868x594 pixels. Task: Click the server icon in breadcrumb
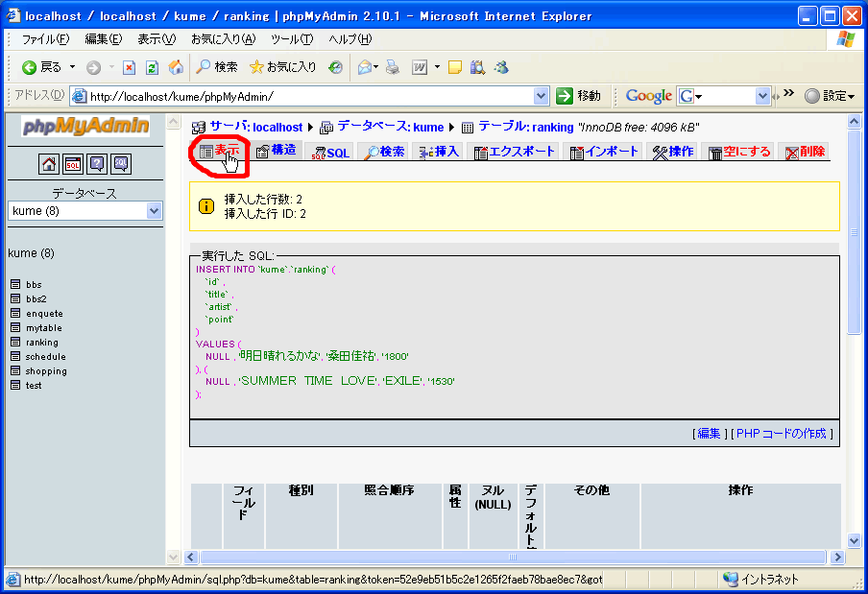(198, 128)
